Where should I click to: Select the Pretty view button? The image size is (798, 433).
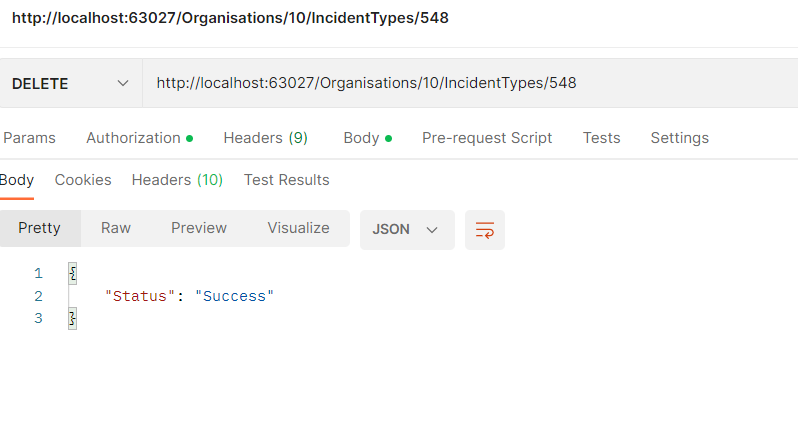click(x=40, y=228)
